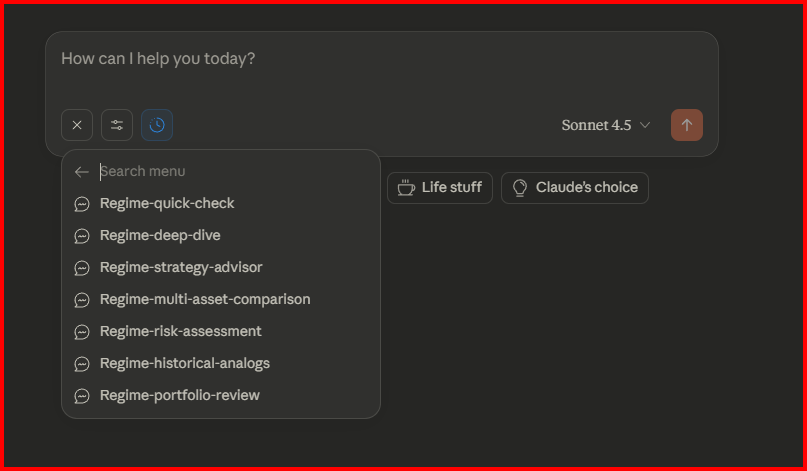Image resolution: width=807 pixels, height=471 pixels.
Task: Click the chat bubble icon beside Regime-quick-check
Action: 82,204
